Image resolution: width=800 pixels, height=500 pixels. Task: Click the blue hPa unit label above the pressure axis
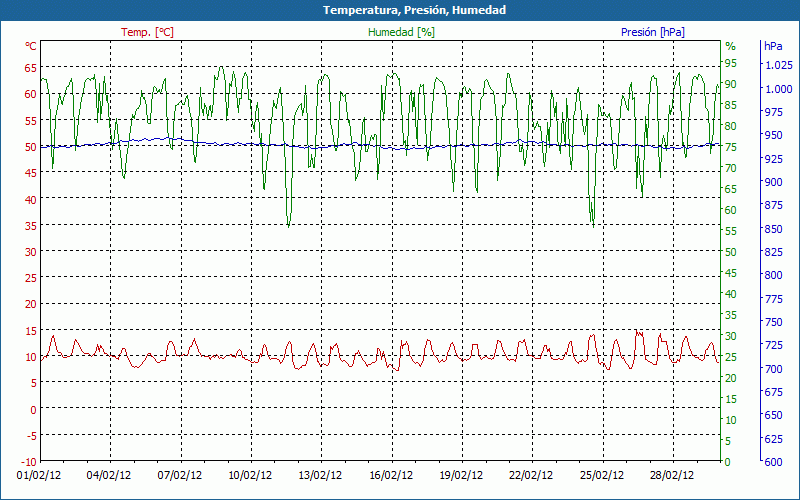pos(773,46)
